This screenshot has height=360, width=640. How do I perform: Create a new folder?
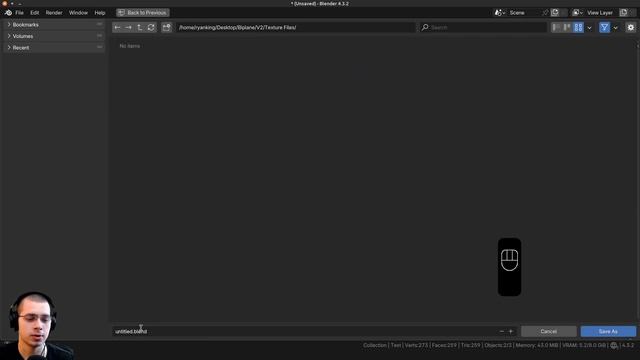coord(166,27)
